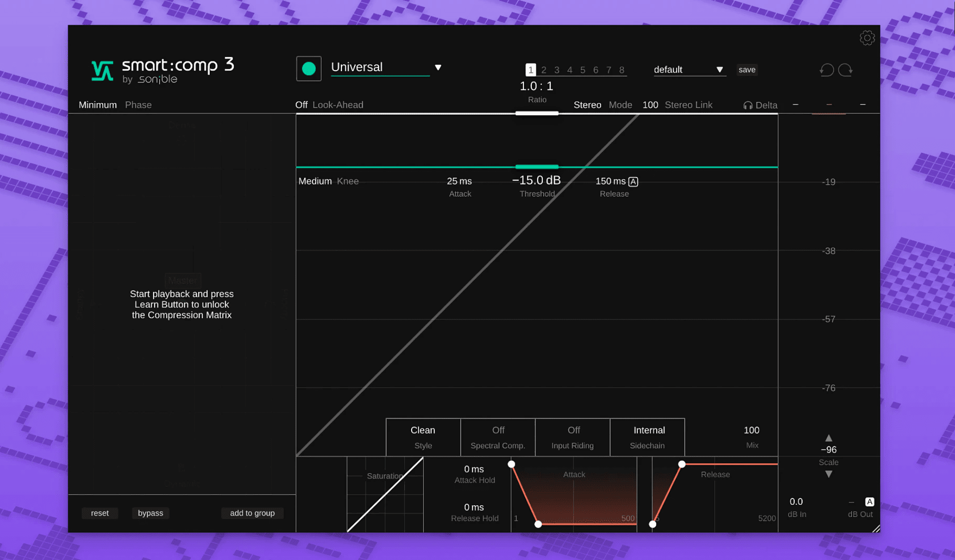Save the current preset

click(747, 70)
